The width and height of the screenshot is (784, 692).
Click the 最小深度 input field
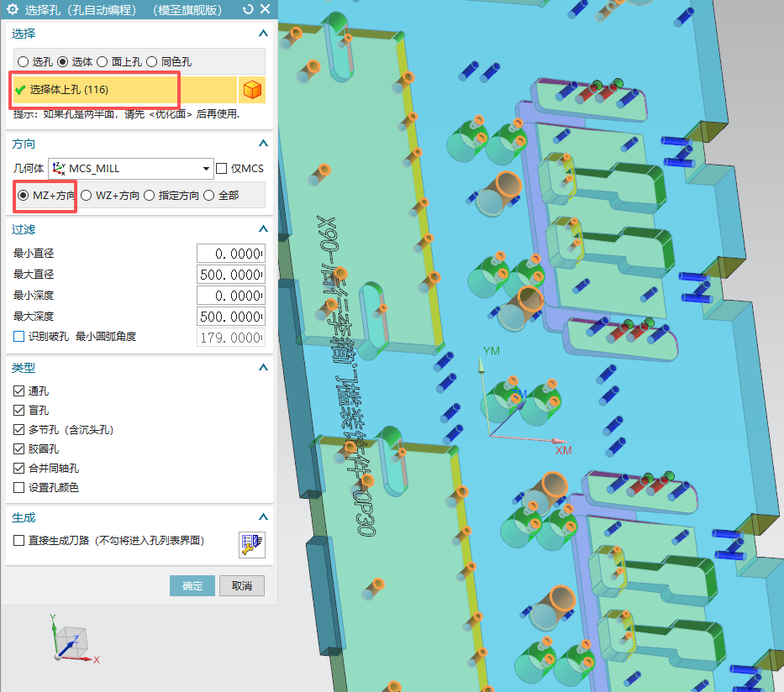click(x=230, y=296)
